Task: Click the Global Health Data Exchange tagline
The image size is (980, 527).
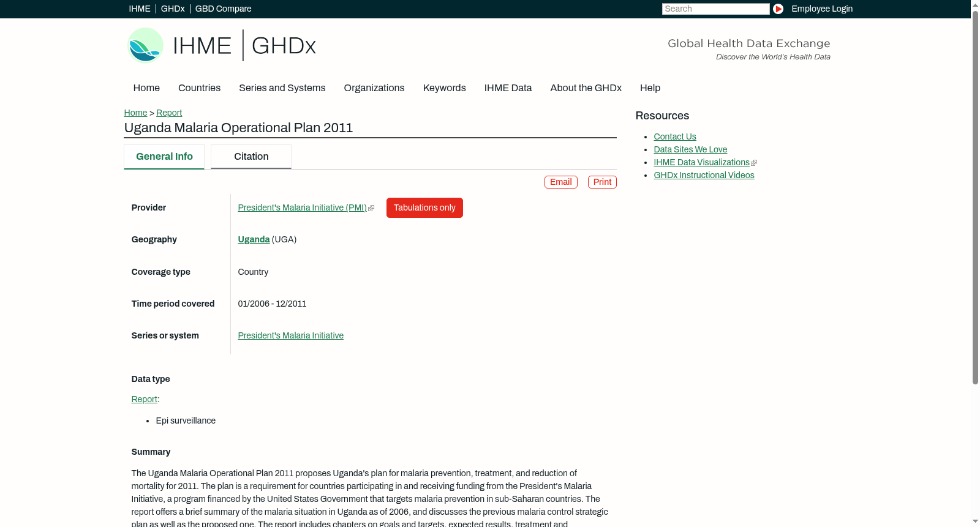Action: [749, 43]
